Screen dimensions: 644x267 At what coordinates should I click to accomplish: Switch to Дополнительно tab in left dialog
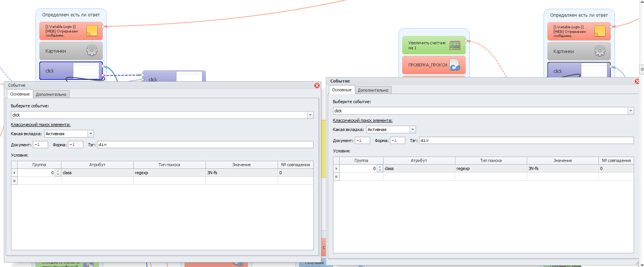pos(51,94)
